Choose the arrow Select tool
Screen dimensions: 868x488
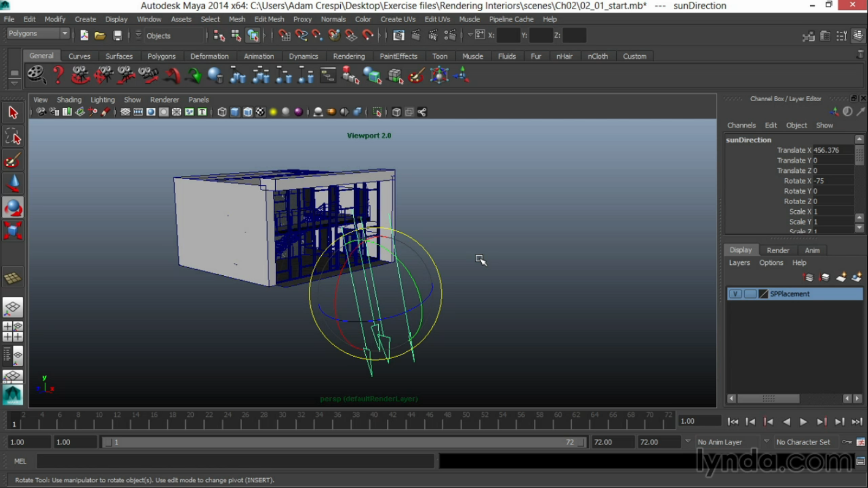click(13, 113)
